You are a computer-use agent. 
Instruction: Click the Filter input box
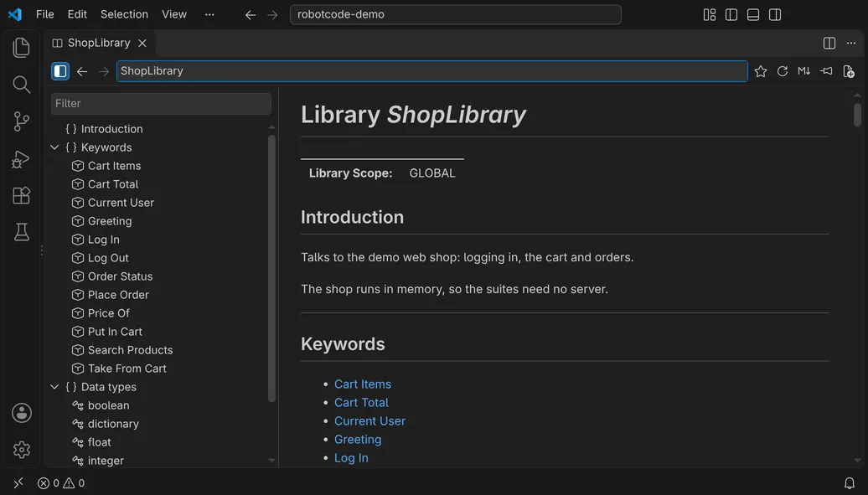[x=161, y=104]
